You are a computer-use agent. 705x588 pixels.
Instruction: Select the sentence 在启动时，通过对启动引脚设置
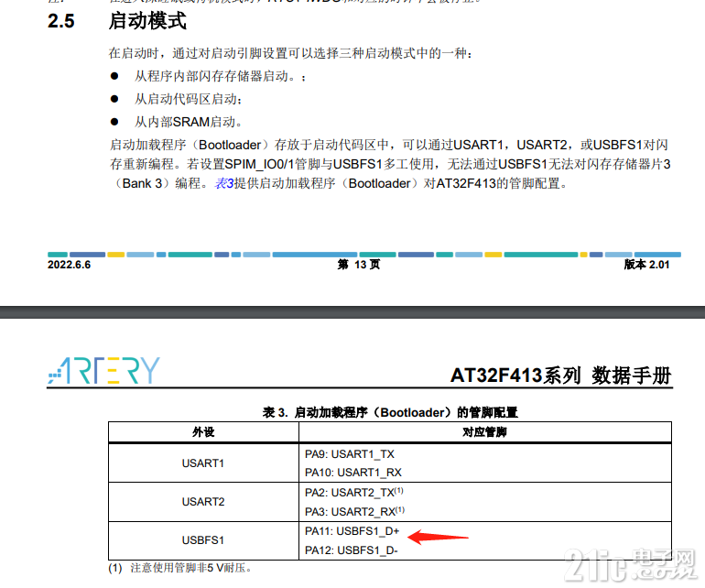click(290, 53)
